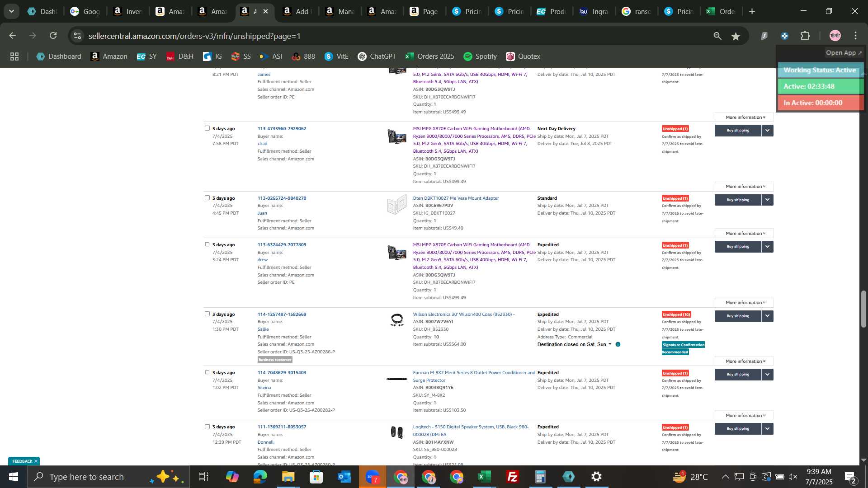Image resolution: width=868 pixels, height=488 pixels.
Task: Launch FileZilla from the taskbar
Action: 513,477
